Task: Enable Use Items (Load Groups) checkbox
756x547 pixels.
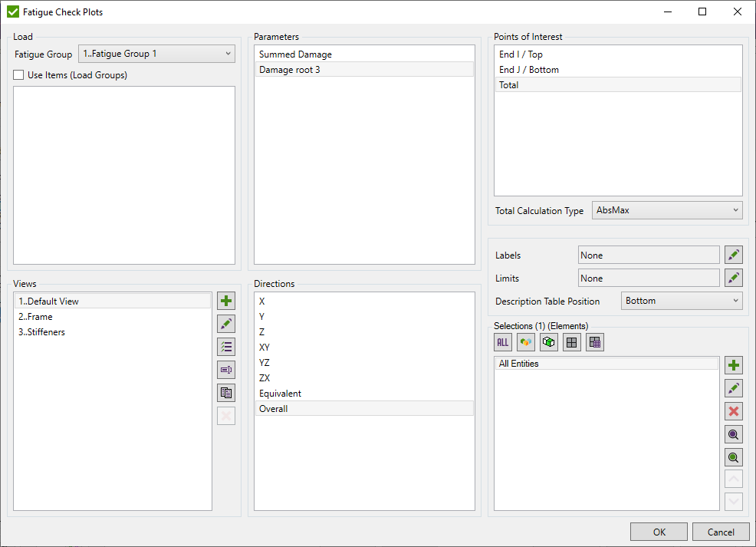Action: pos(19,75)
